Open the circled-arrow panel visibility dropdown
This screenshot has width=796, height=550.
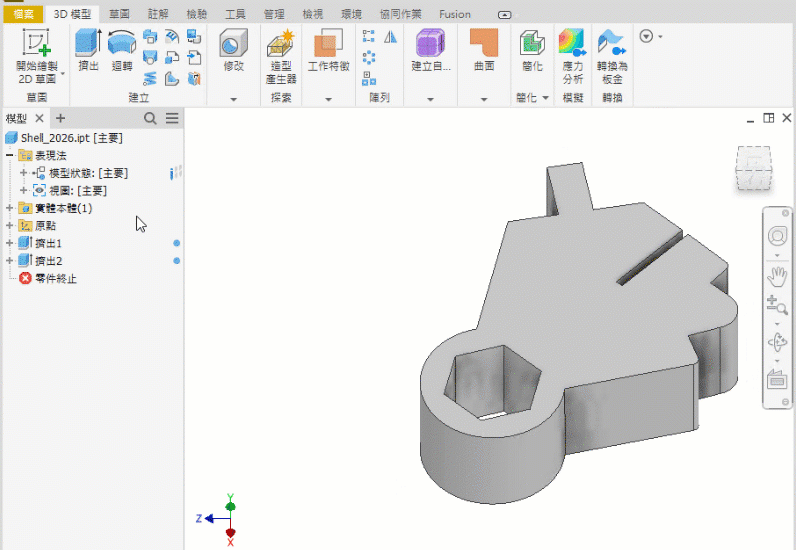[651, 37]
